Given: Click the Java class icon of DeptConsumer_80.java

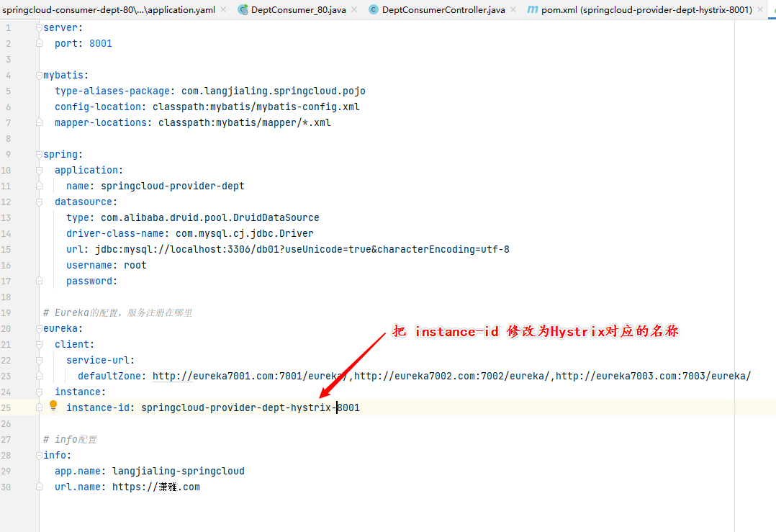Looking at the screenshot, I should point(243,10).
